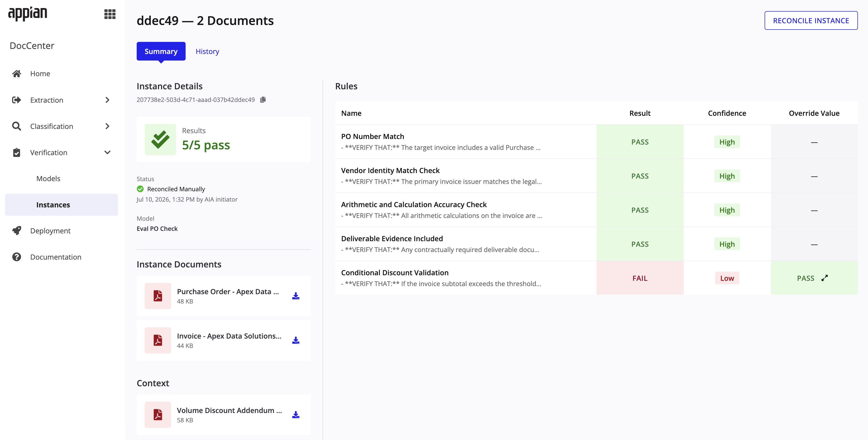The image size is (868, 440).
Task: Collapse the Verification menu chevron
Action: tap(107, 152)
